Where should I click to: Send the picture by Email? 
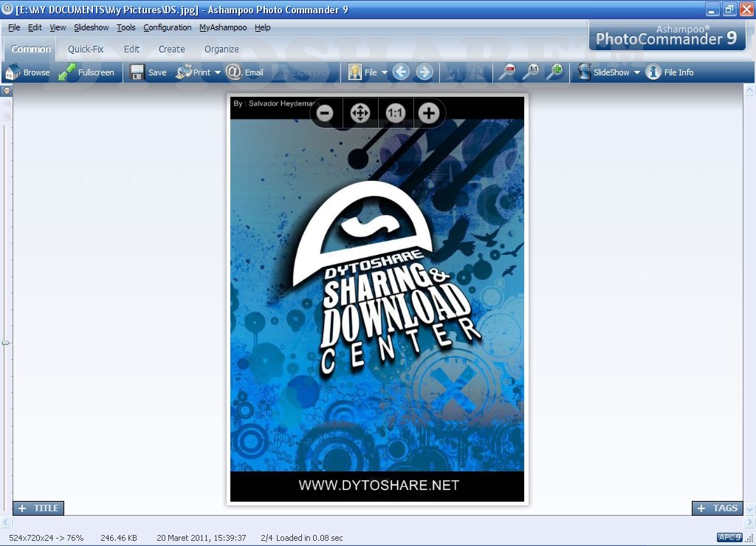click(x=244, y=72)
